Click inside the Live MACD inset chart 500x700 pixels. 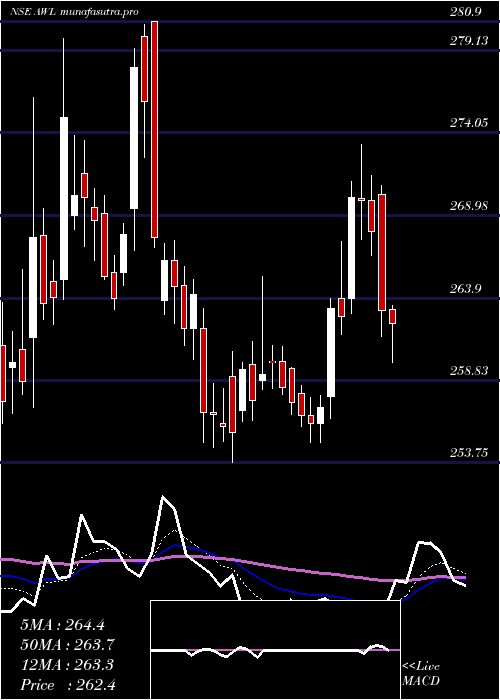275,650
